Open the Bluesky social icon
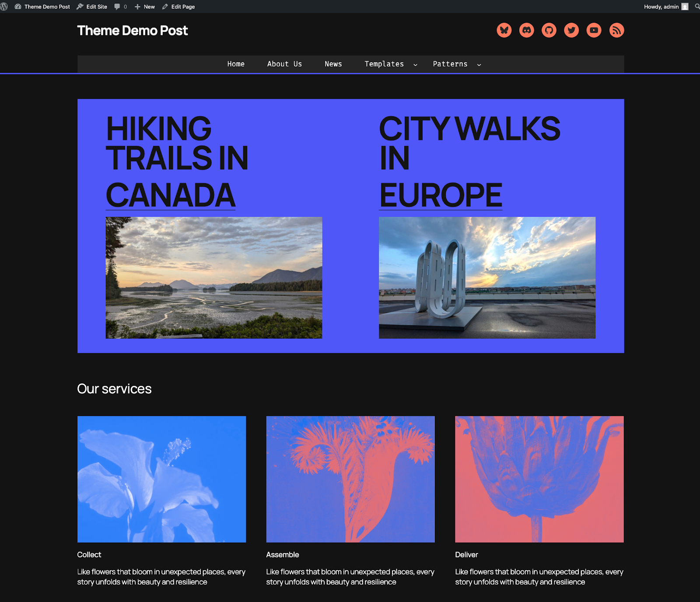 tap(504, 30)
